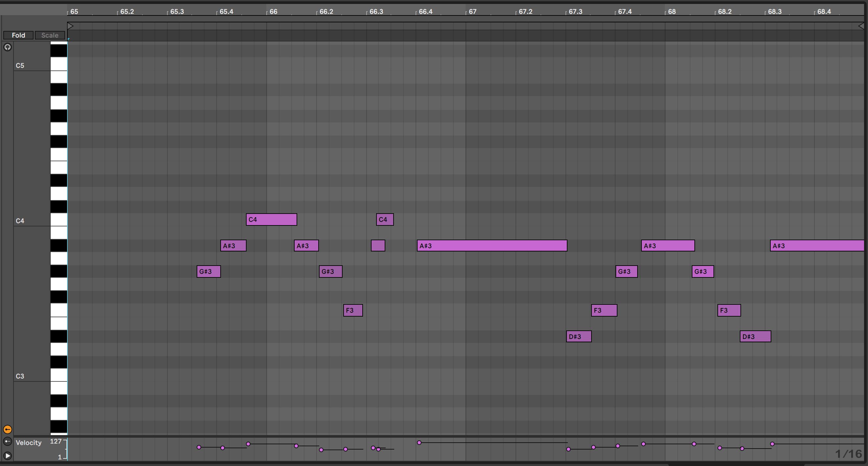Click the G#3 black piano key
Viewport: 868px width, 466px height.
(x=59, y=272)
